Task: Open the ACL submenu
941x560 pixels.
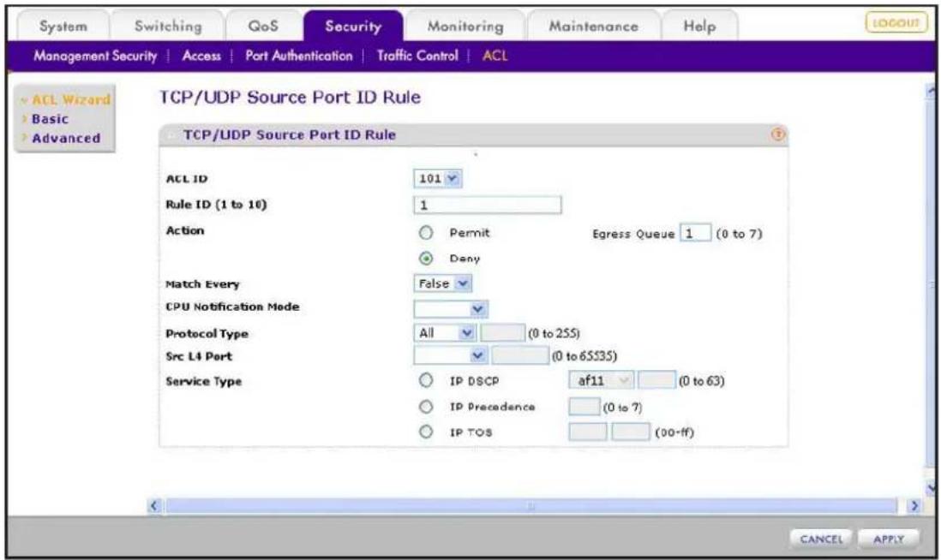Action: point(495,56)
